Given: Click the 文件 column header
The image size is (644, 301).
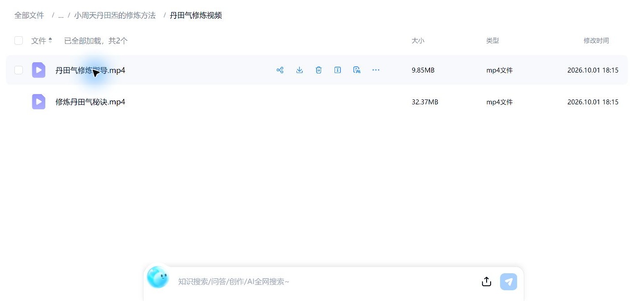Looking at the screenshot, I should click(39, 41).
